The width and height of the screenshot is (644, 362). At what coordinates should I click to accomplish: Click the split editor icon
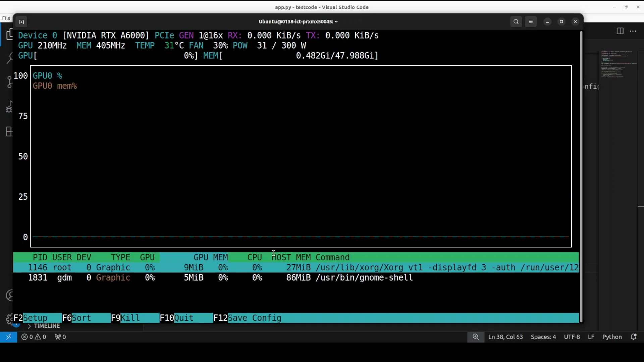coord(620,31)
